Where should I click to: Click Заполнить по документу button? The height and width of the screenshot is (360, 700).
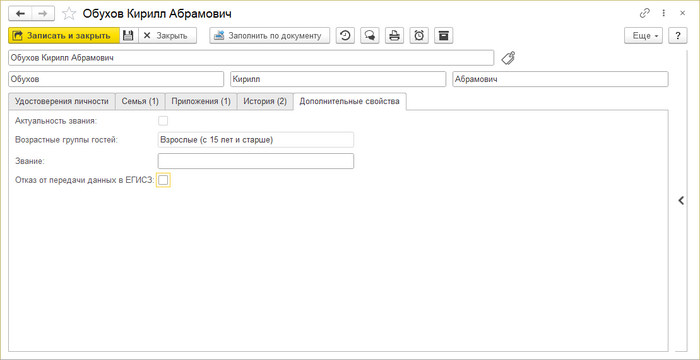tap(270, 36)
